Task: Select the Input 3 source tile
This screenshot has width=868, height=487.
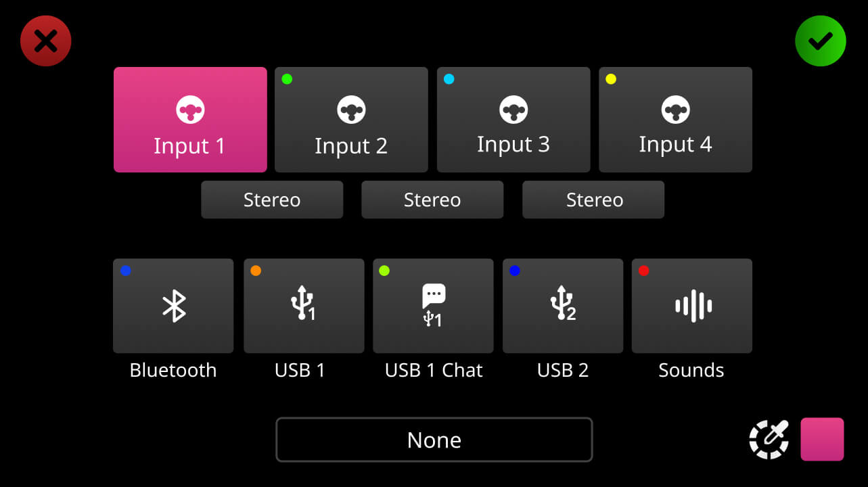Action: [513, 120]
